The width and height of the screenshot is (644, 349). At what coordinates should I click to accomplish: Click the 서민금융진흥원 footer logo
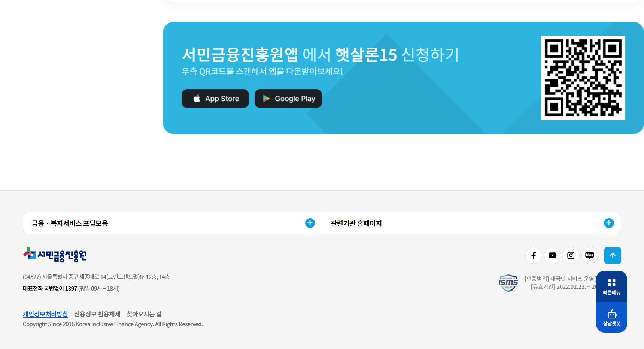[x=55, y=255]
